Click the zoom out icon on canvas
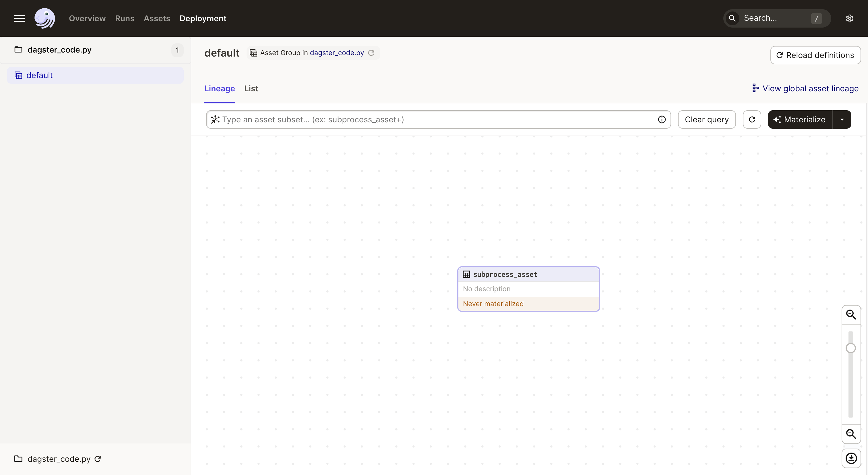Screen dimensions: 868x475 pos(851,433)
